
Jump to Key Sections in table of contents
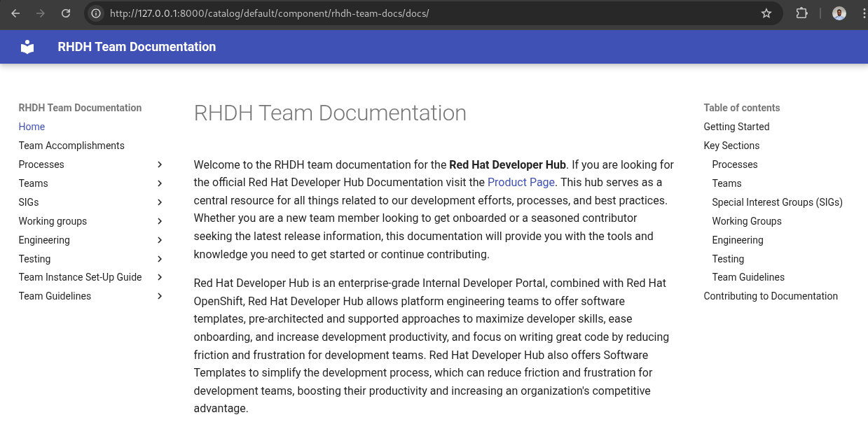[x=731, y=146]
